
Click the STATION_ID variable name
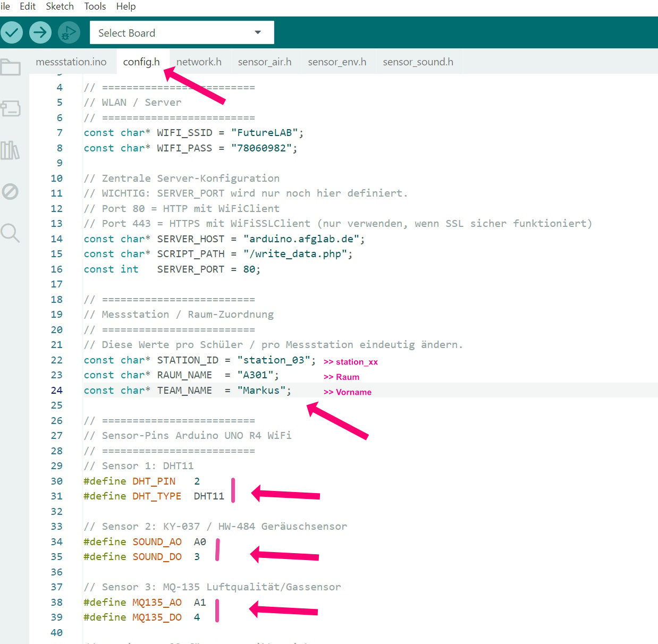click(x=188, y=360)
